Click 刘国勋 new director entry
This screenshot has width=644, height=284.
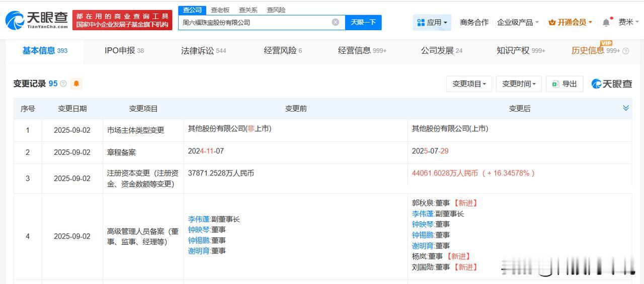coord(445,267)
